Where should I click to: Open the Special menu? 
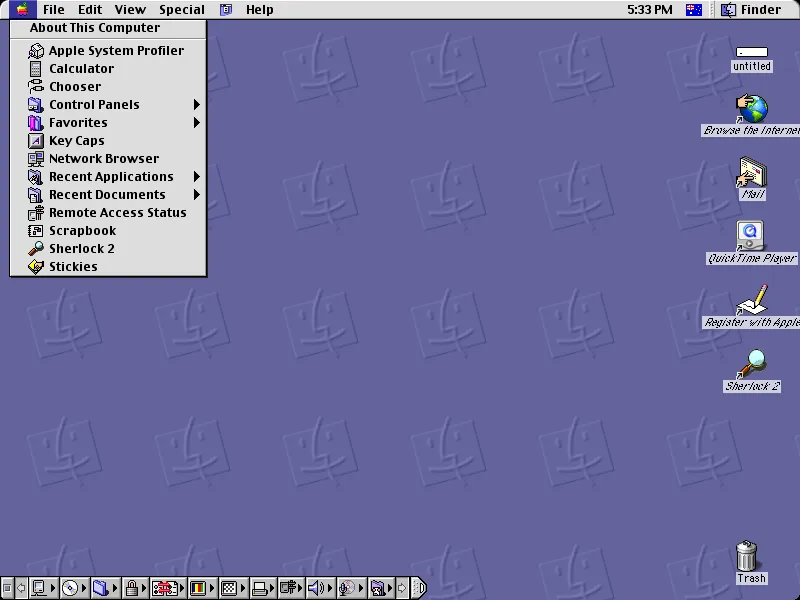[x=182, y=9]
